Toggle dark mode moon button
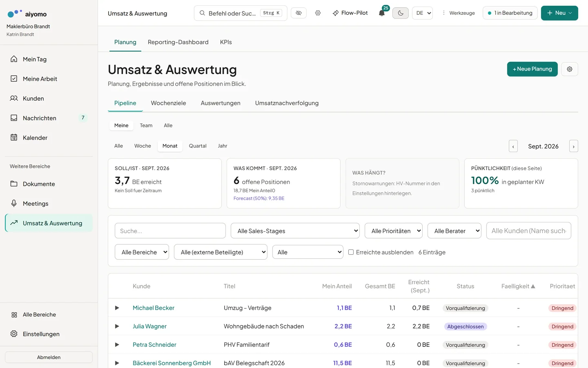 [x=401, y=13]
